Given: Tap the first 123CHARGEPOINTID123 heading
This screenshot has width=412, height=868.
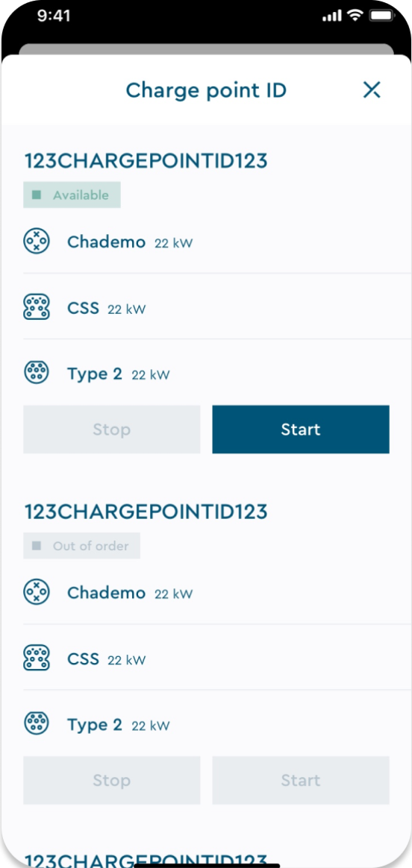Looking at the screenshot, I should (146, 160).
